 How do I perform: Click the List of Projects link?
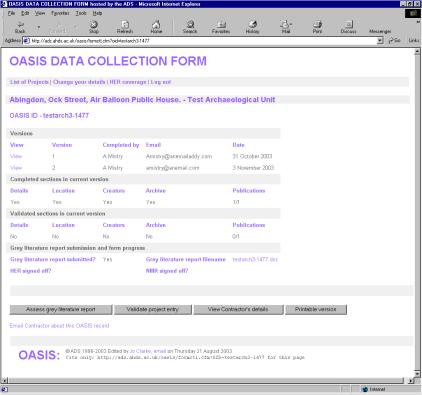29,82
